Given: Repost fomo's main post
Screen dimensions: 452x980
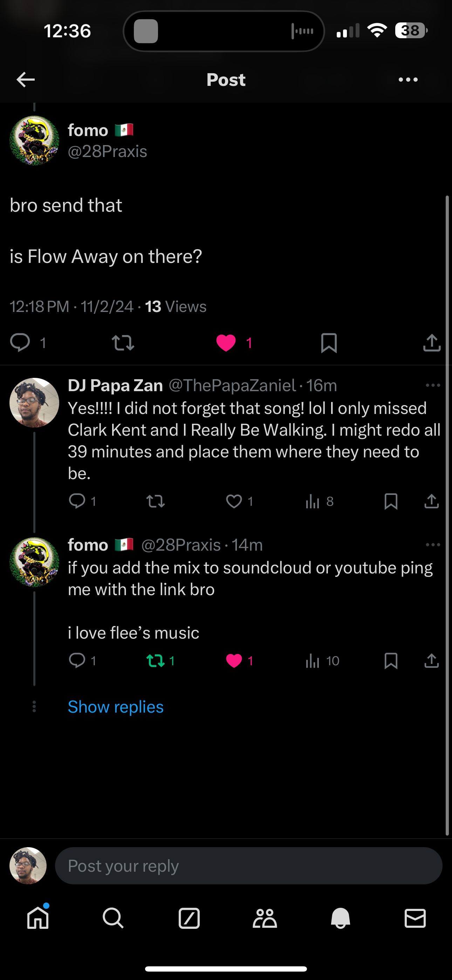Looking at the screenshot, I should (123, 342).
